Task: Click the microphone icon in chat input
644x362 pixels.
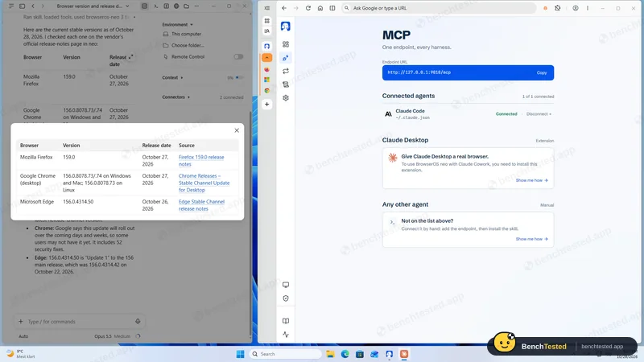Action: click(x=138, y=321)
